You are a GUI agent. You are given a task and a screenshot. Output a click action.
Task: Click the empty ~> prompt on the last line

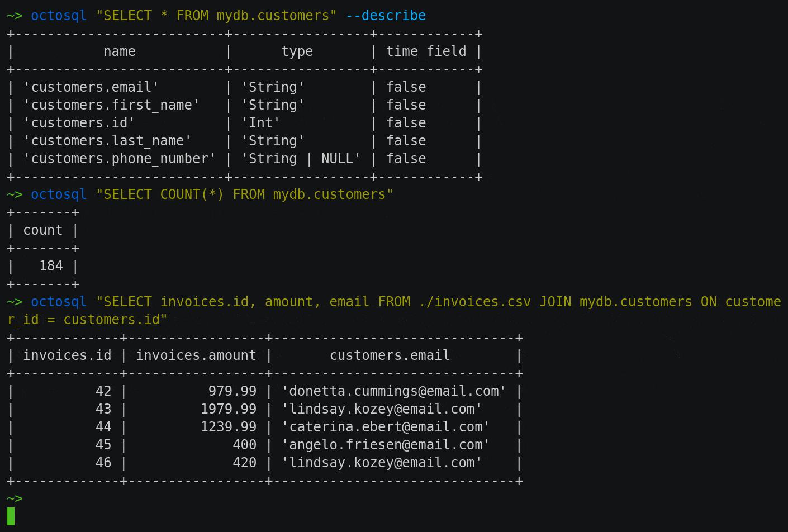click(x=15, y=498)
